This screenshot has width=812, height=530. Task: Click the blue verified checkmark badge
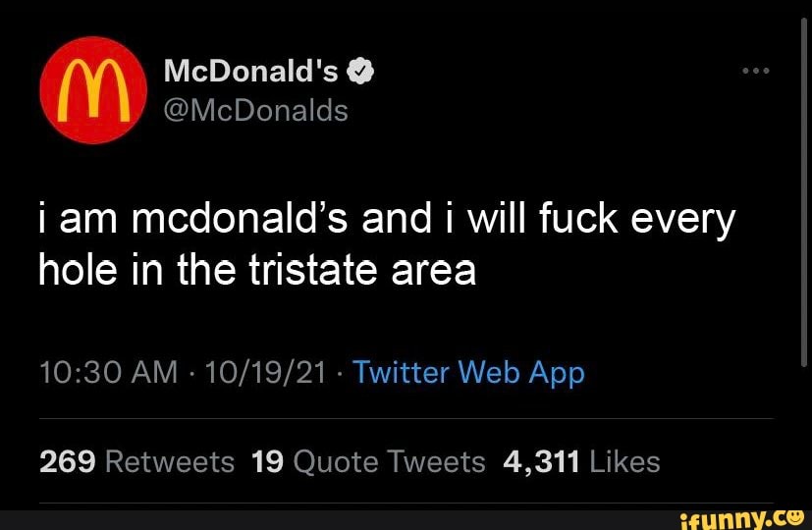[x=359, y=71]
